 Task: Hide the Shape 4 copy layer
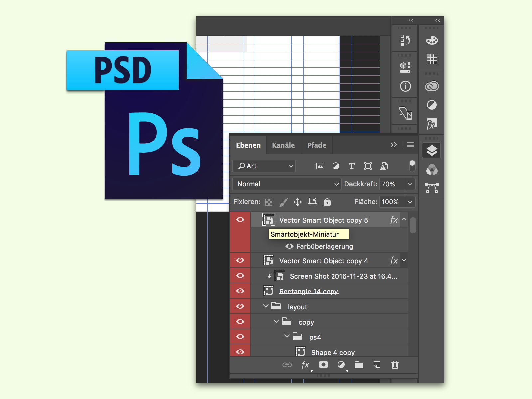pos(240,352)
